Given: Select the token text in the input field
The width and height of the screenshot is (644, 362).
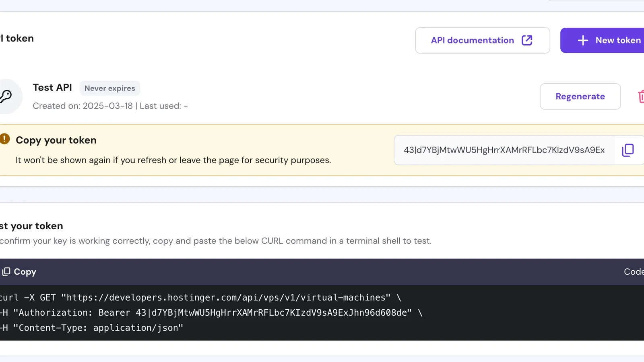Looking at the screenshot, I should click(x=504, y=150).
